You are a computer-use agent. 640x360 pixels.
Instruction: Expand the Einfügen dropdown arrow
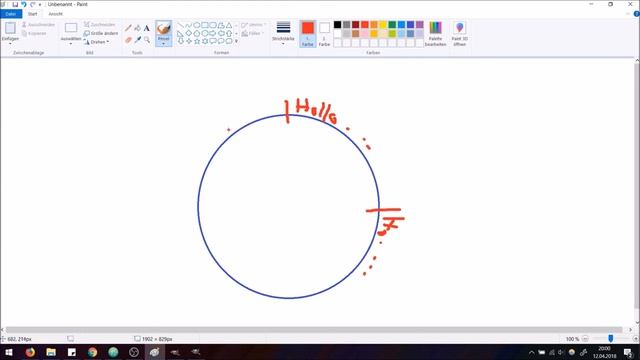[10, 43]
